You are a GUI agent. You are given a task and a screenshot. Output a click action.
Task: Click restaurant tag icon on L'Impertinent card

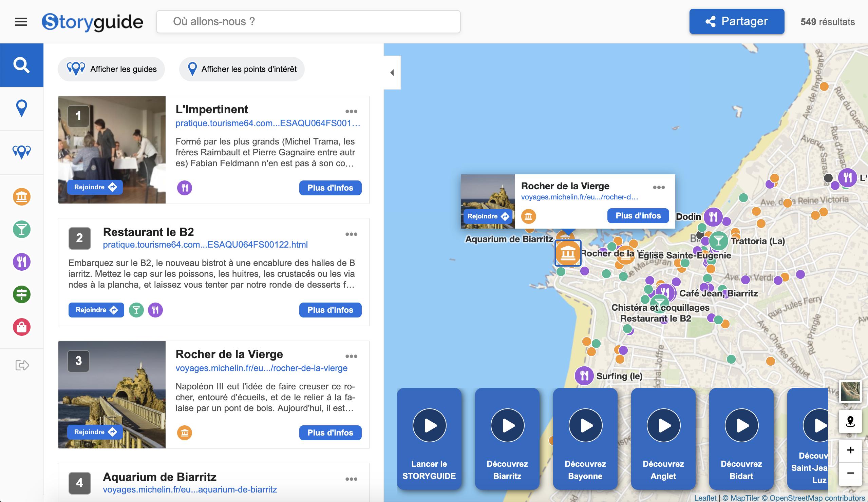coord(185,188)
